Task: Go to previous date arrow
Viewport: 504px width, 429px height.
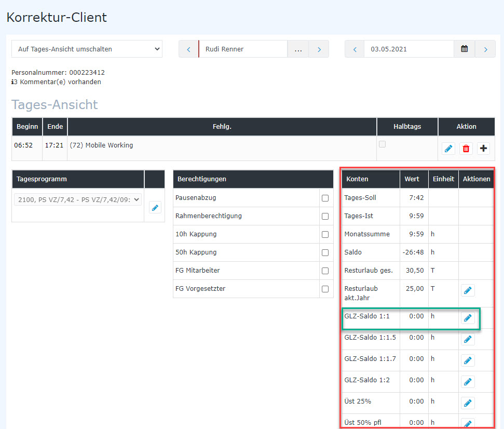Action: point(355,49)
